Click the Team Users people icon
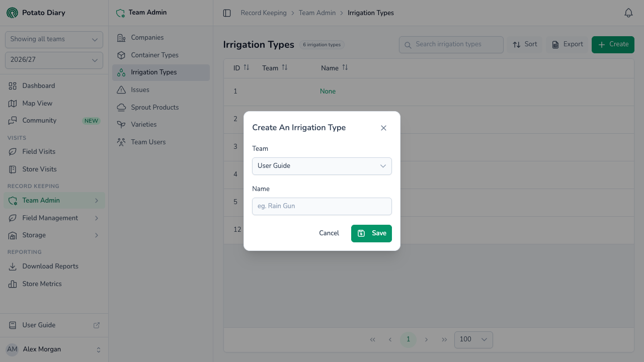Viewport: 644px width, 362px height. point(121,142)
